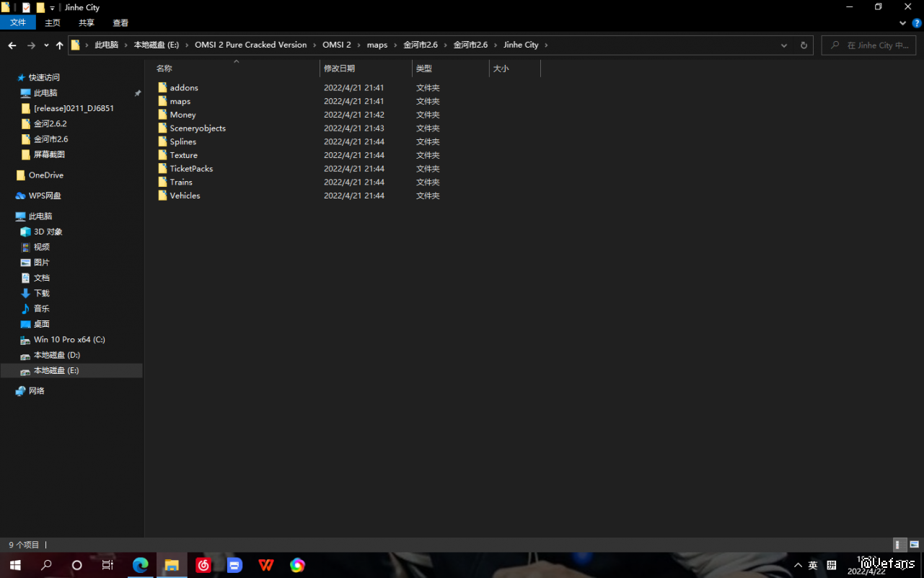Refresh the Jinhe City folder view
The height and width of the screenshot is (578, 924).
click(x=804, y=45)
